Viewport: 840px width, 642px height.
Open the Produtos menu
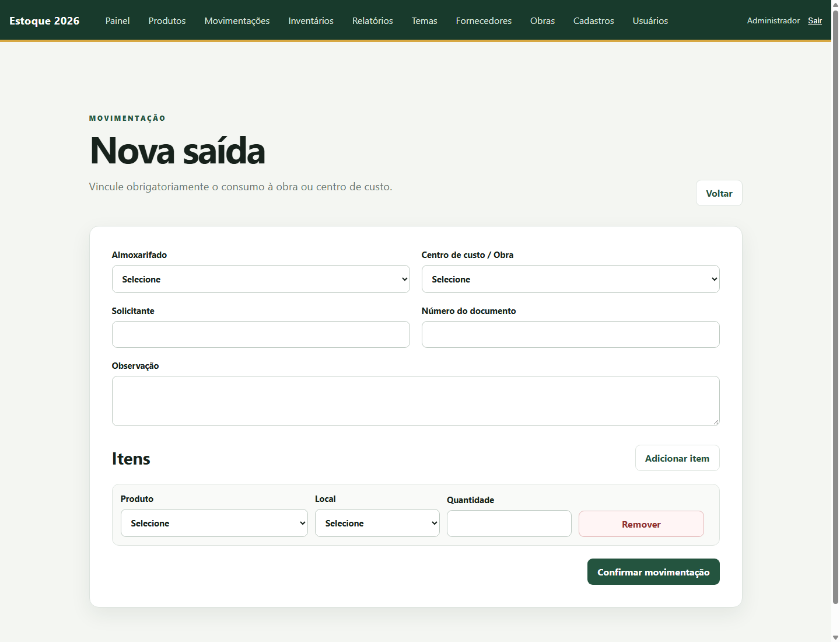(167, 20)
